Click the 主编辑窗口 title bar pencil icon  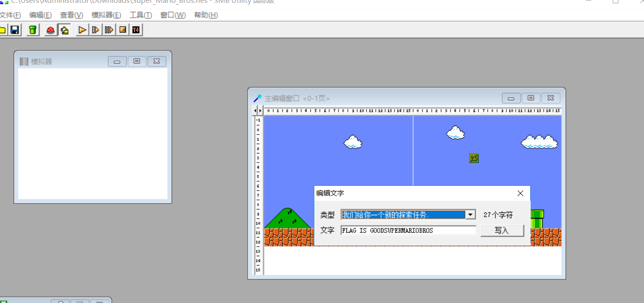pos(257,98)
